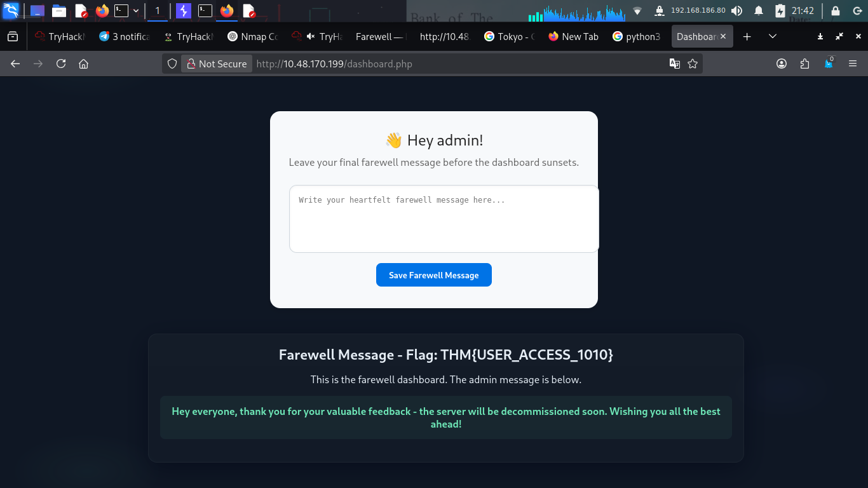Click Save Farewell Message button
The image size is (868, 488).
tap(434, 274)
